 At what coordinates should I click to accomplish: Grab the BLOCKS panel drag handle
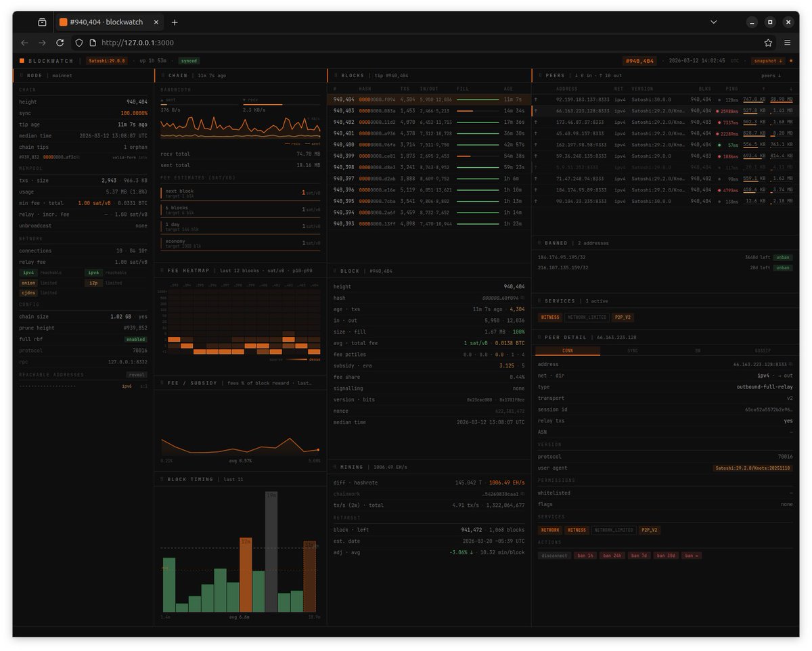(336, 76)
